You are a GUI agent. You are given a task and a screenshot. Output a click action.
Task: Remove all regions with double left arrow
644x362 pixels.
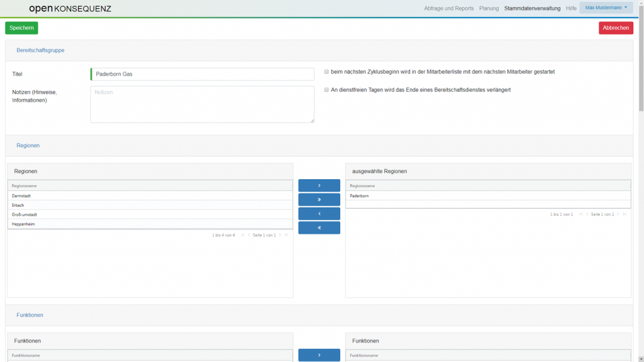(x=319, y=228)
